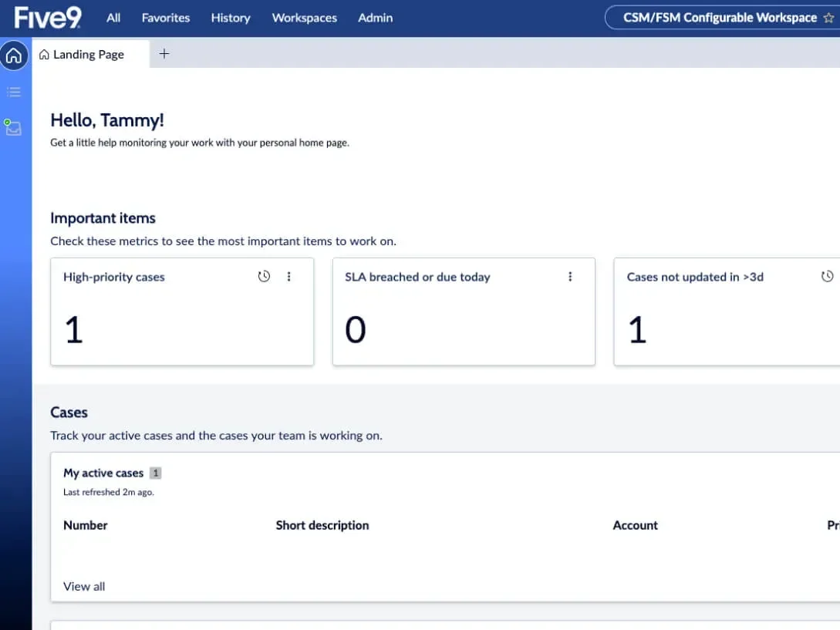Click View all under My active cases
The width and height of the screenshot is (840, 630).
pos(84,586)
